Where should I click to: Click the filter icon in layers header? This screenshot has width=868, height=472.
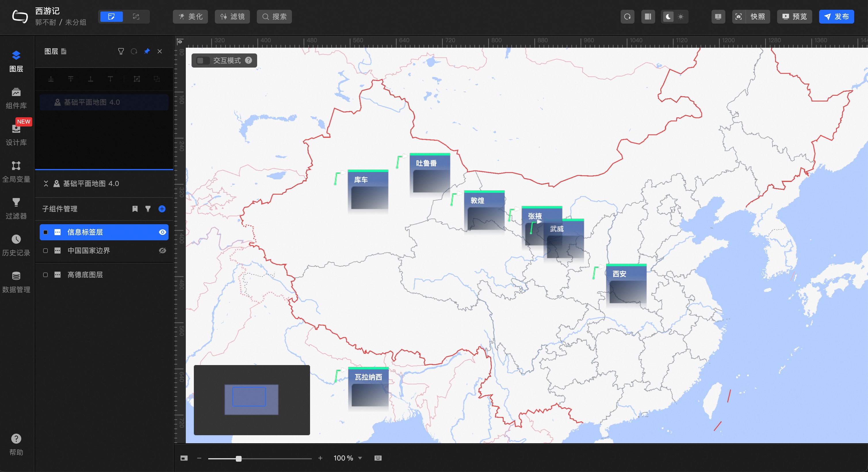click(121, 51)
